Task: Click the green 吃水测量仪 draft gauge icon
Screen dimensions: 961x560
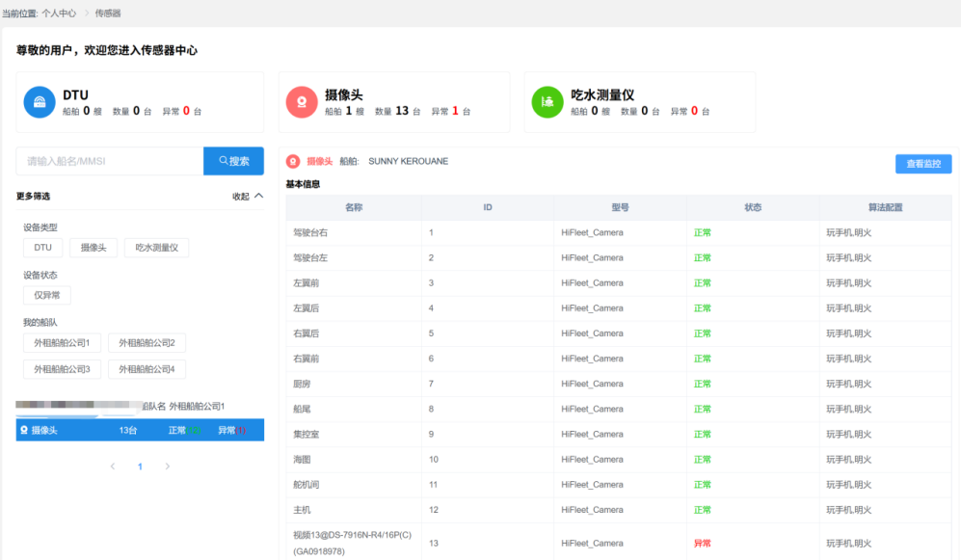Action: point(547,102)
